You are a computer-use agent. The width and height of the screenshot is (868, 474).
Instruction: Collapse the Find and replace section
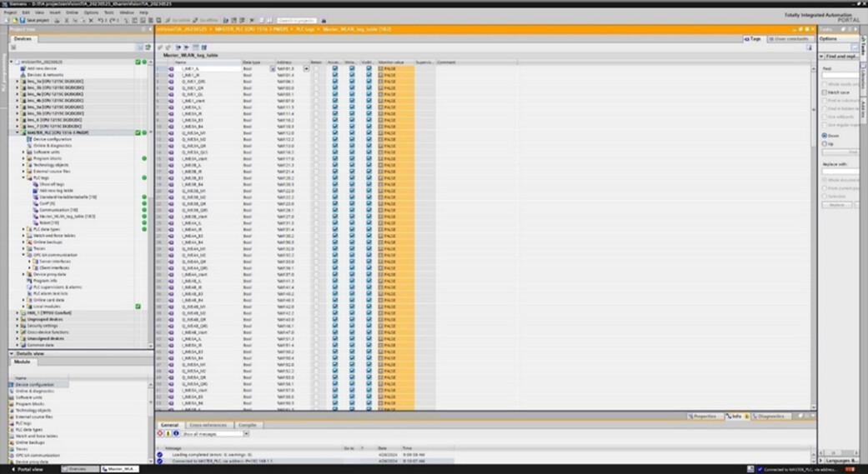point(821,57)
